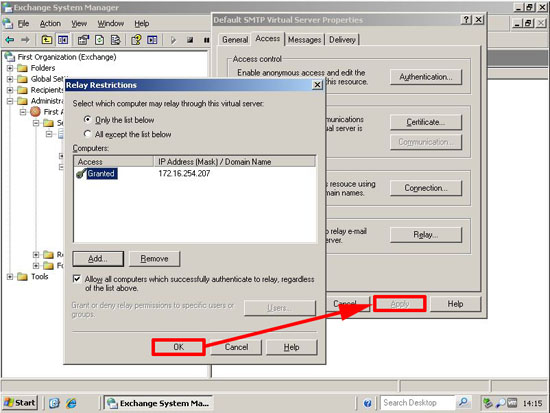
Task: Stop the virtual server with the Stop icon
Action: point(190,40)
